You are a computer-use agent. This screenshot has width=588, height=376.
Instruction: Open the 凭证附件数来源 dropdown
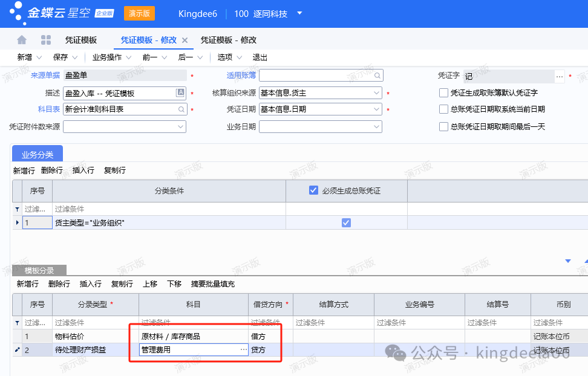coord(180,127)
